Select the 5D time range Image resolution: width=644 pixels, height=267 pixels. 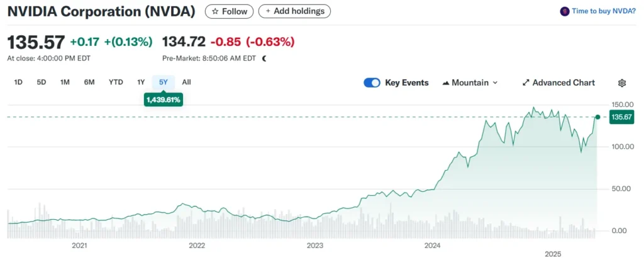(41, 82)
